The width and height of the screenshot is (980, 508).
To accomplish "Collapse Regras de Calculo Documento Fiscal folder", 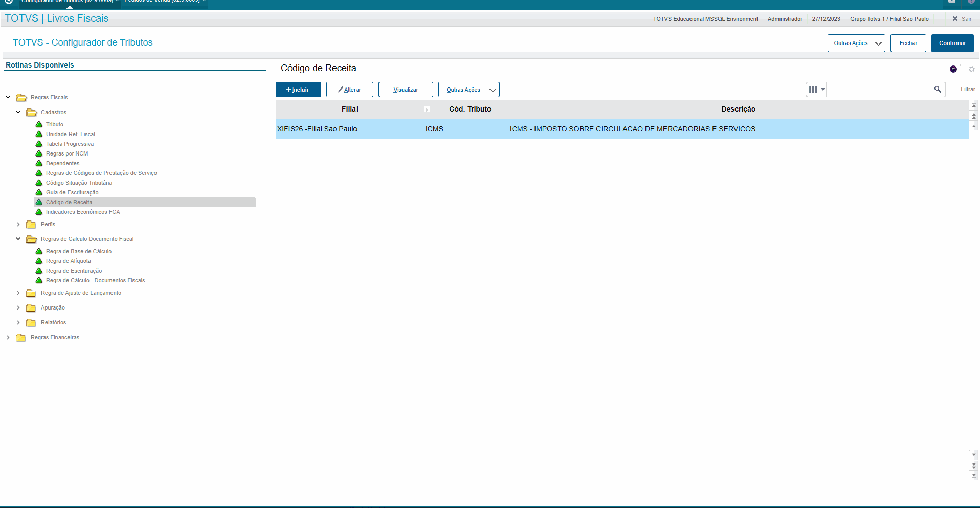I will pyautogui.click(x=18, y=239).
